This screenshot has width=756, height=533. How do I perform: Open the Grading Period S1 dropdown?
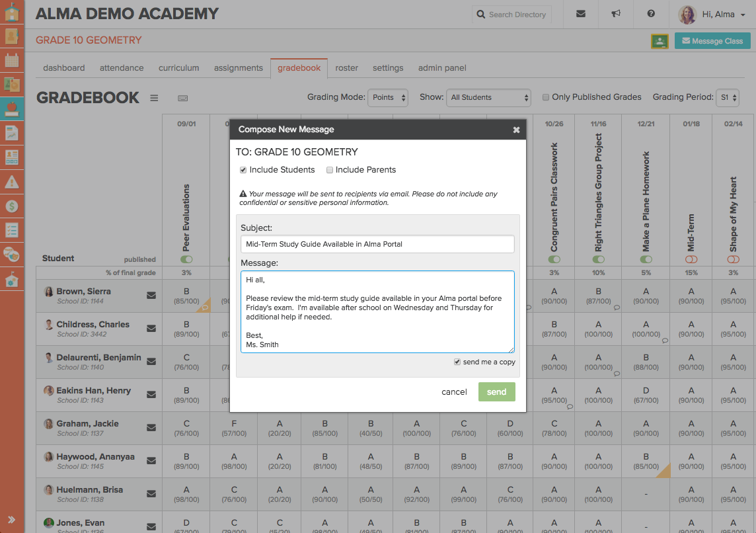727,97
